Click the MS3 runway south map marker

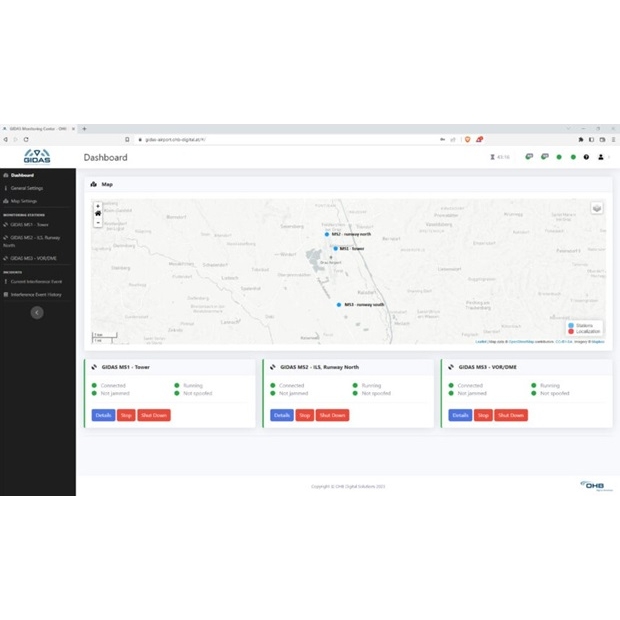pos(339,304)
